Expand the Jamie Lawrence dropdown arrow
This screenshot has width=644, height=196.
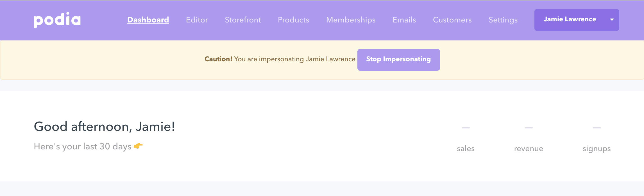tap(612, 20)
